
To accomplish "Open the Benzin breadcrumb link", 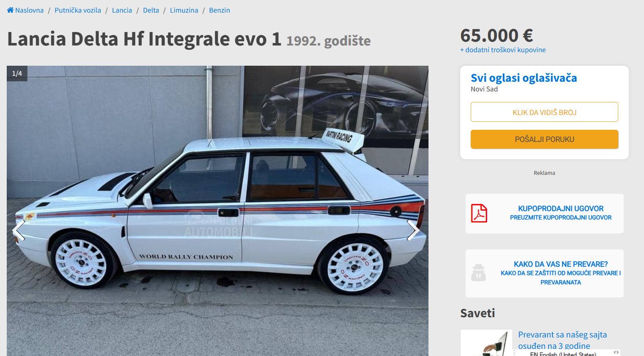I will coord(219,10).
